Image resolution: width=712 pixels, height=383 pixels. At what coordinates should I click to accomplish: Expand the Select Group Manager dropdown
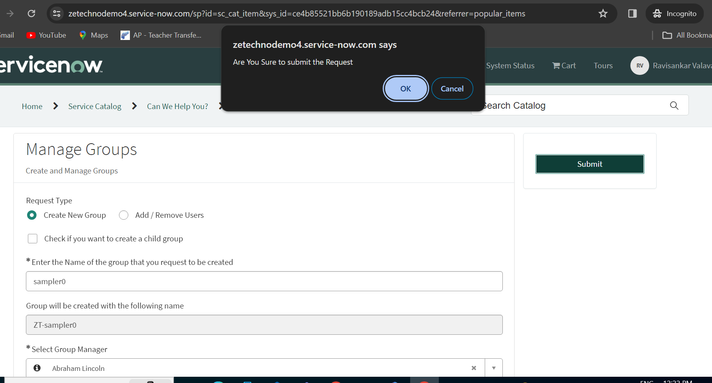coord(494,368)
